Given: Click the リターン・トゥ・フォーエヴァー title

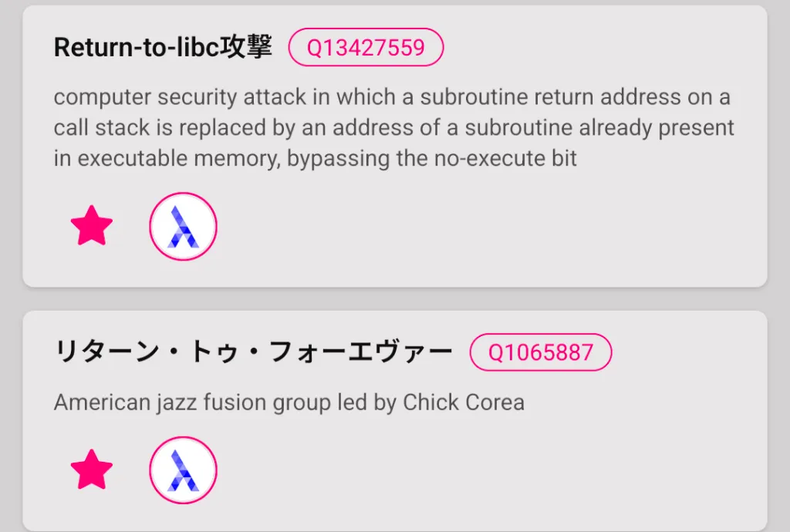Looking at the screenshot, I should (253, 352).
